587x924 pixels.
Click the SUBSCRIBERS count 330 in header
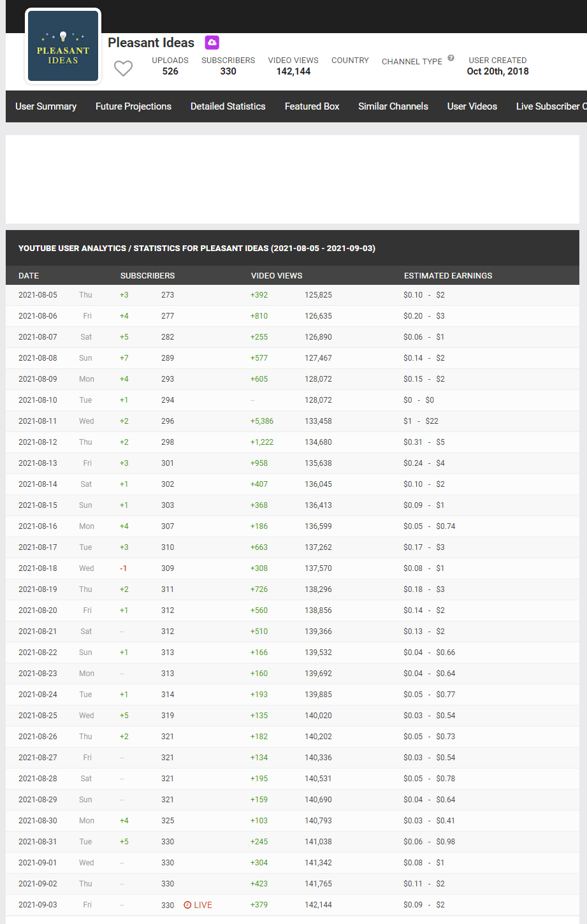click(x=228, y=71)
